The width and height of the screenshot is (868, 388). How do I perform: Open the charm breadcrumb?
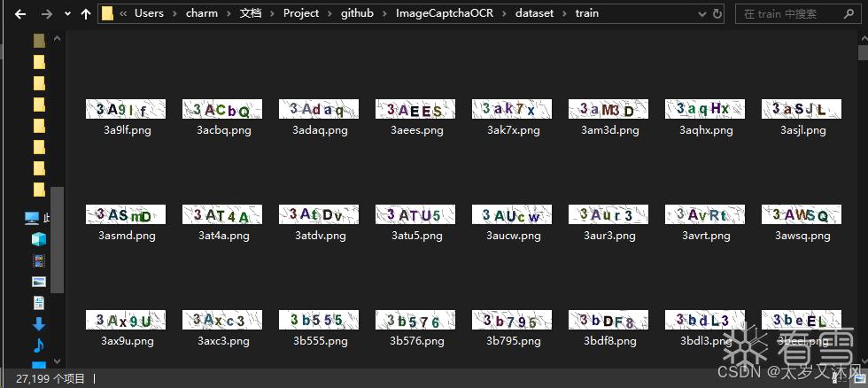(x=202, y=13)
